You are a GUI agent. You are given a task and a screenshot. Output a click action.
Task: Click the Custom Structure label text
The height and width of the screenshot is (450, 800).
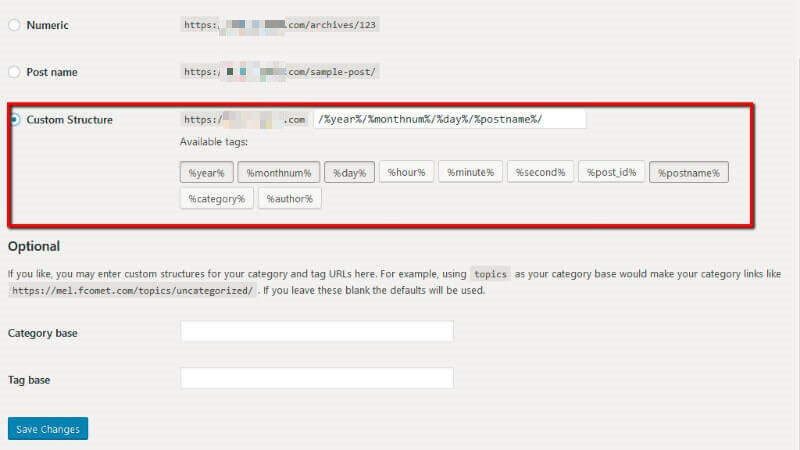coord(69,119)
